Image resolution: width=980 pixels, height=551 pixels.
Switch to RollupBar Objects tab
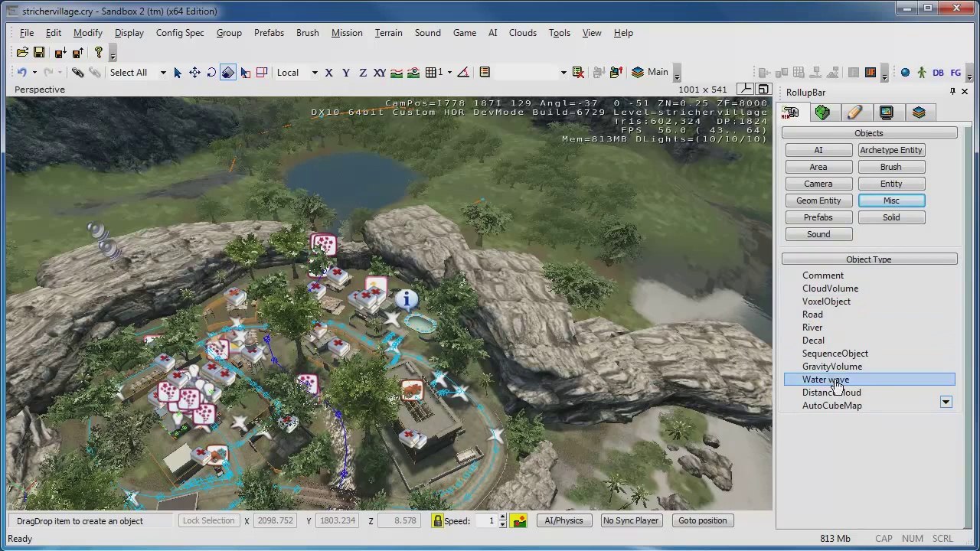790,112
